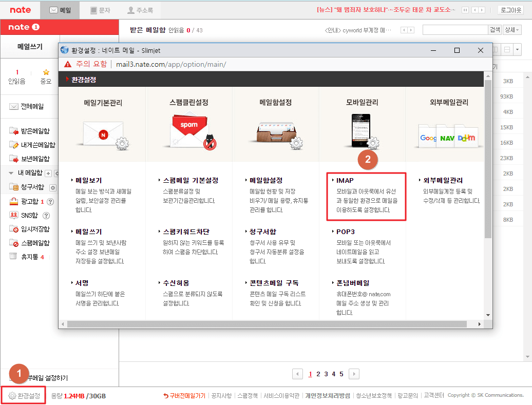Screen dimensions: 532x405
Task: Click the 광고함 help question mark
Action: coord(50,202)
